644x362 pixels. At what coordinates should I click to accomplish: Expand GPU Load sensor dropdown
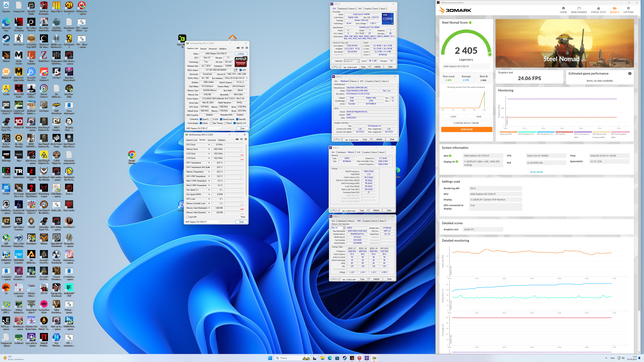point(209,199)
